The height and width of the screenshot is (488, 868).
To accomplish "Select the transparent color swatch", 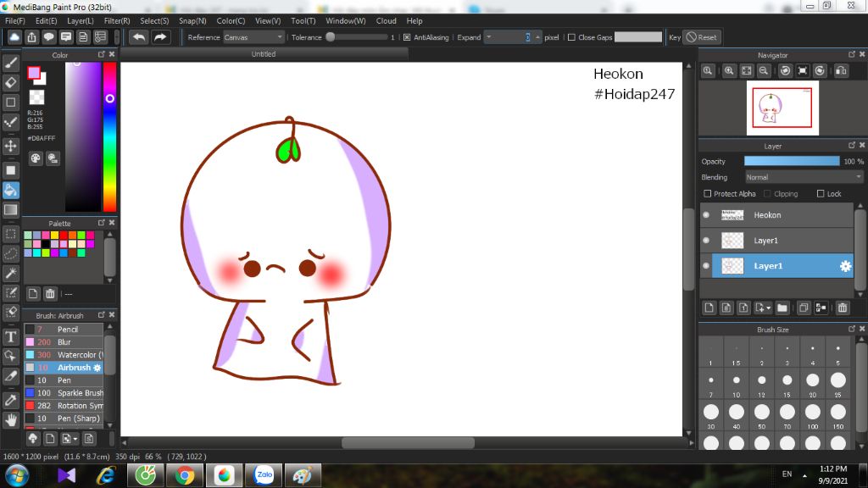I will [36, 97].
